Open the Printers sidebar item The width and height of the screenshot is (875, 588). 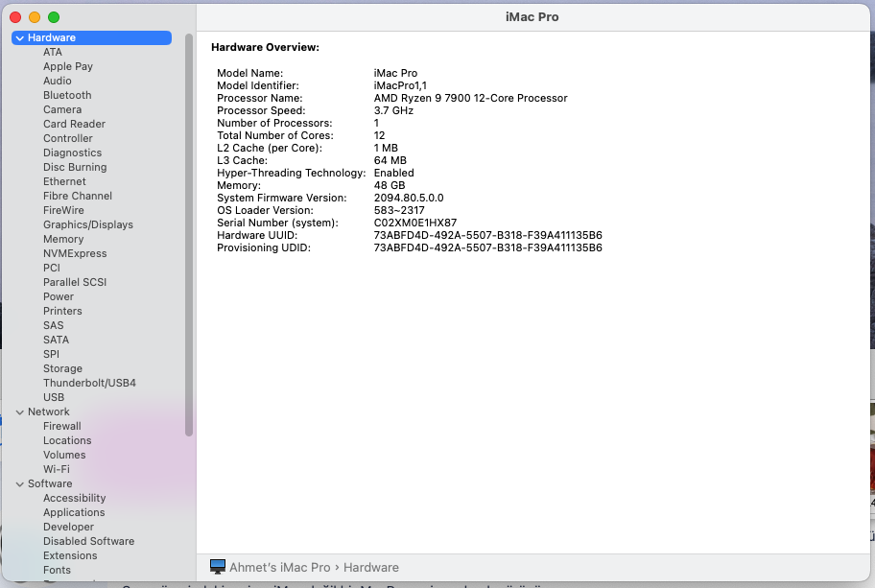pos(62,312)
